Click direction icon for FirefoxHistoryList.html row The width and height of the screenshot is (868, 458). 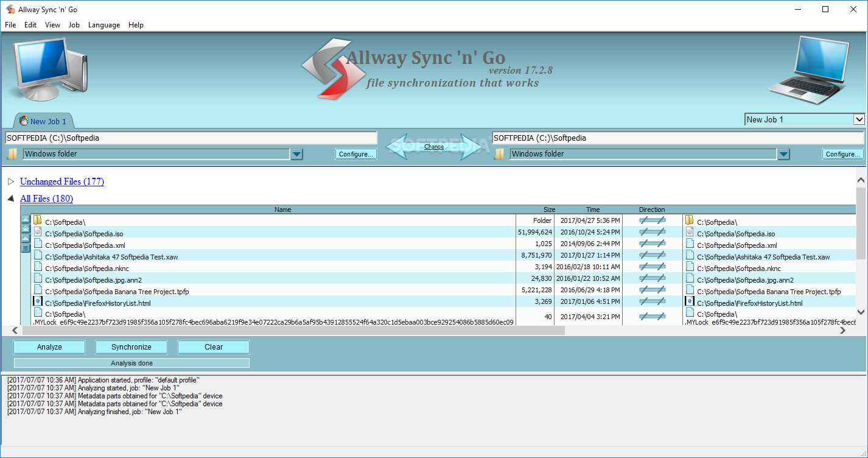652,301
